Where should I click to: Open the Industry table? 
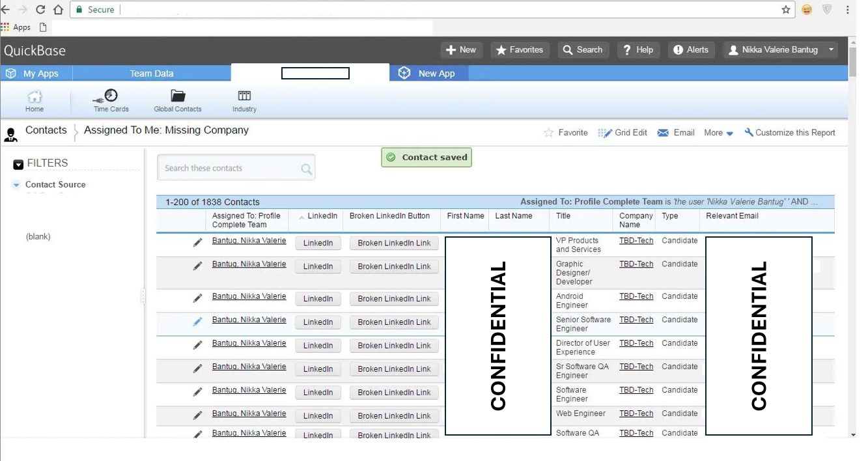[x=244, y=102]
